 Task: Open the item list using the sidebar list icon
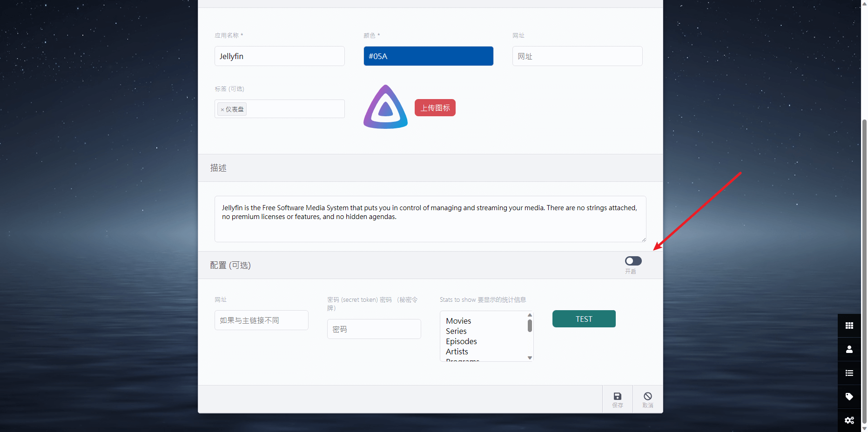coord(849,373)
